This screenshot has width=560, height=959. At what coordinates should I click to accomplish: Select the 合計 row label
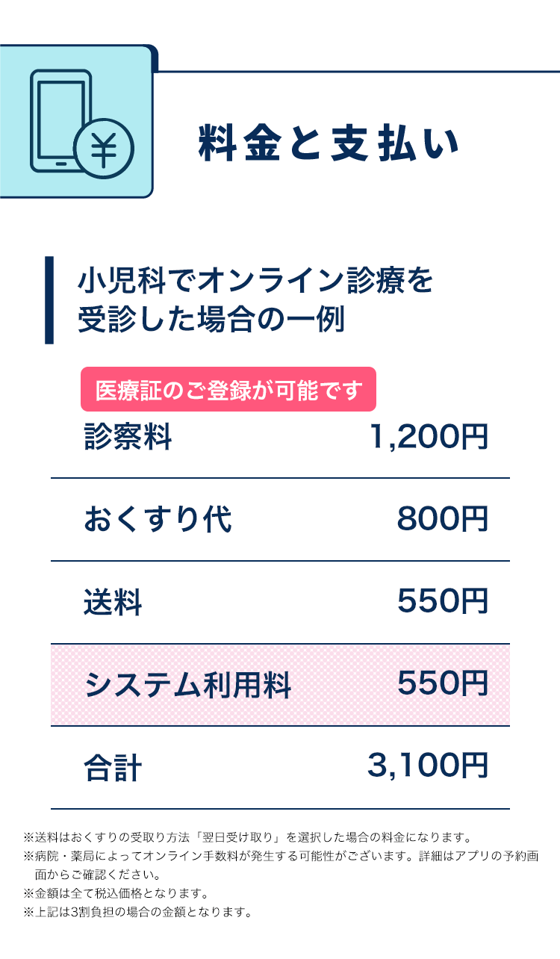(113, 767)
